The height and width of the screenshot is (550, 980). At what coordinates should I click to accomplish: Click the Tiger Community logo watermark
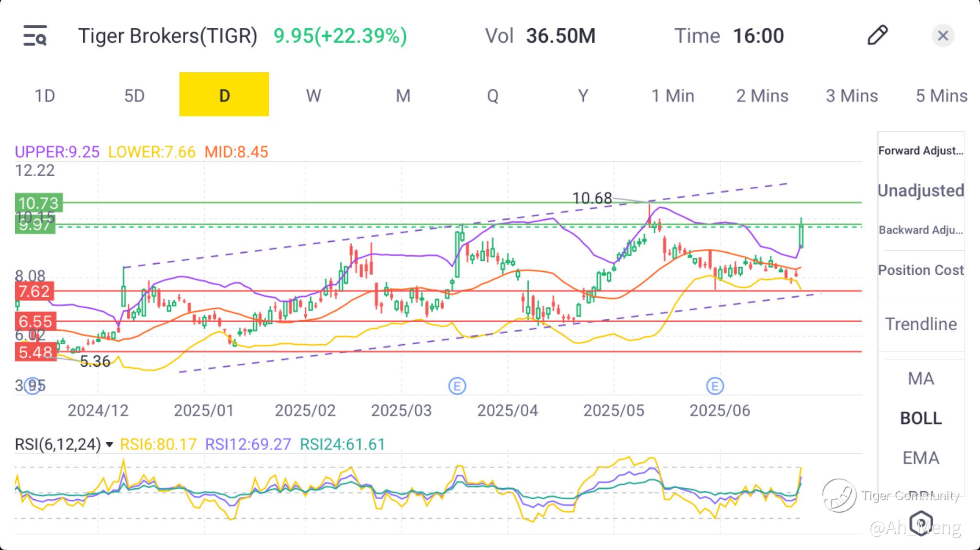pos(839,495)
